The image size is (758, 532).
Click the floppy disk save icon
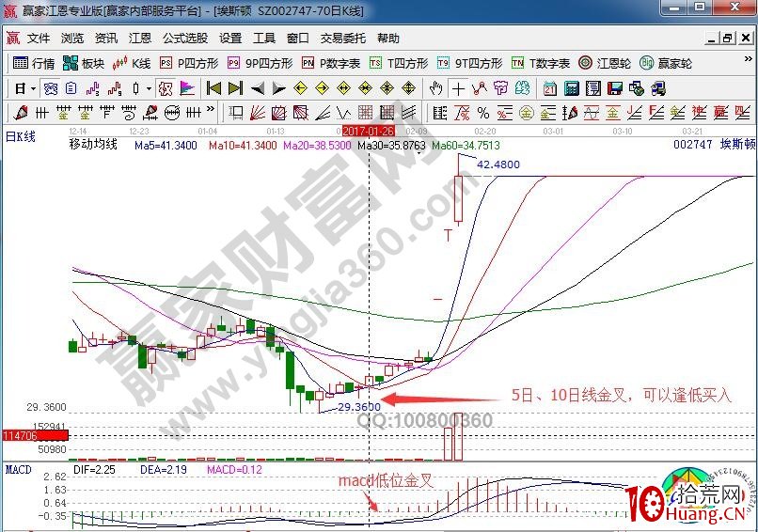pyautogui.click(x=614, y=88)
